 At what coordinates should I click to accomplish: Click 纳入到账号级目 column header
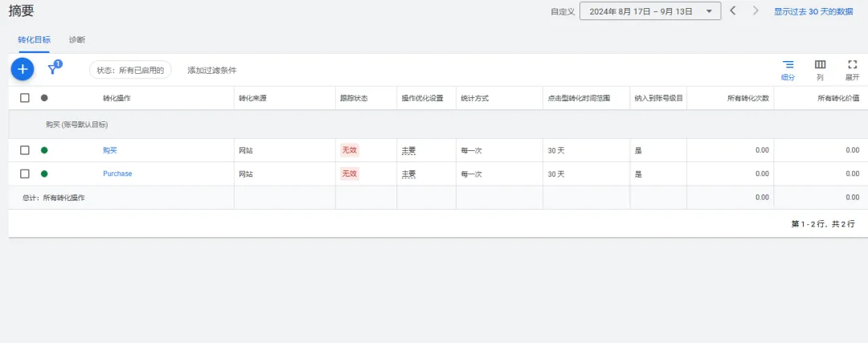[659, 98]
